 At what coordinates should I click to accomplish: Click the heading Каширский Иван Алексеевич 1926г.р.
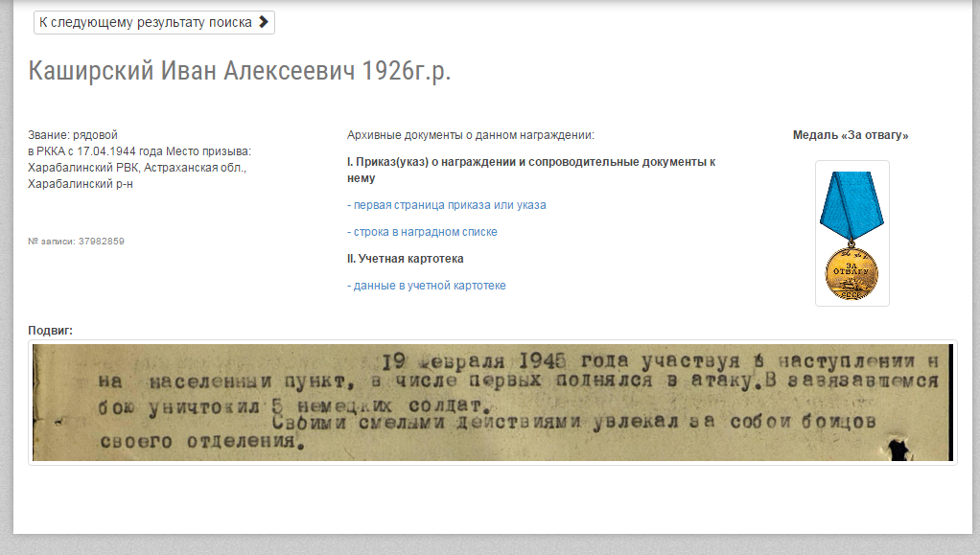click(239, 71)
